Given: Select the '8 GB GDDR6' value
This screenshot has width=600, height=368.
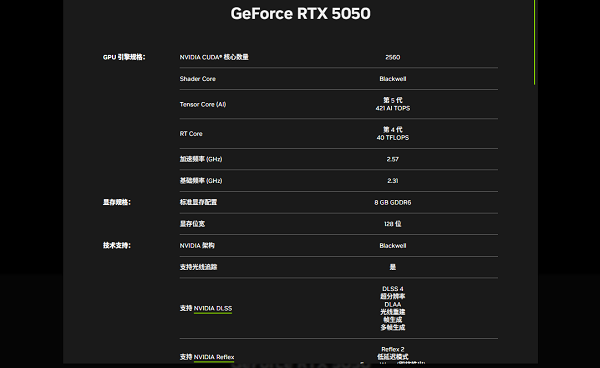Looking at the screenshot, I should (393, 202).
